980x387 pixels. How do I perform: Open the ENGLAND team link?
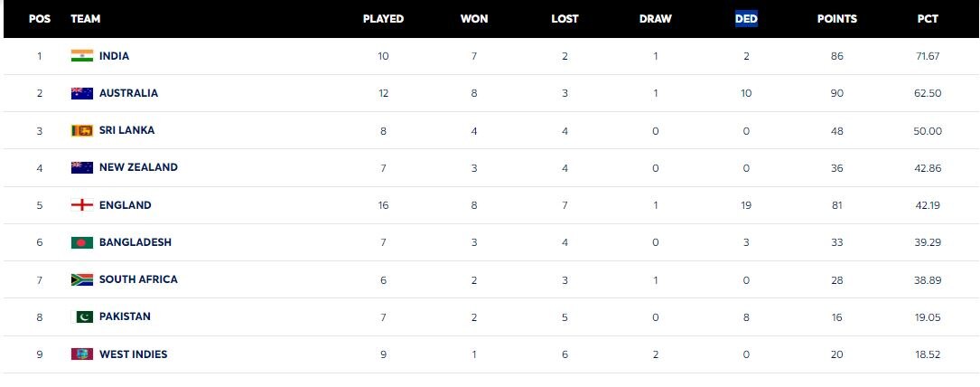pyautogui.click(x=125, y=205)
